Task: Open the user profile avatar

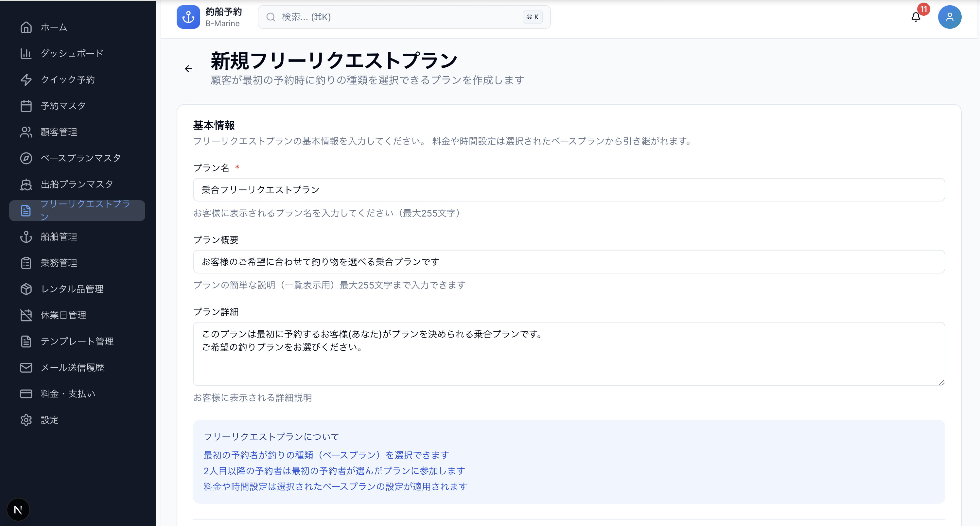Action: [949, 17]
